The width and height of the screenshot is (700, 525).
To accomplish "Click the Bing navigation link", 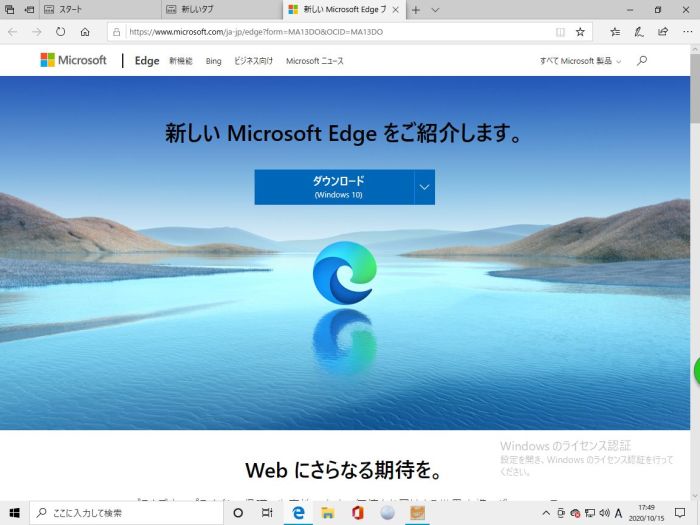I will pyautogui.click(x=213, y=61).
